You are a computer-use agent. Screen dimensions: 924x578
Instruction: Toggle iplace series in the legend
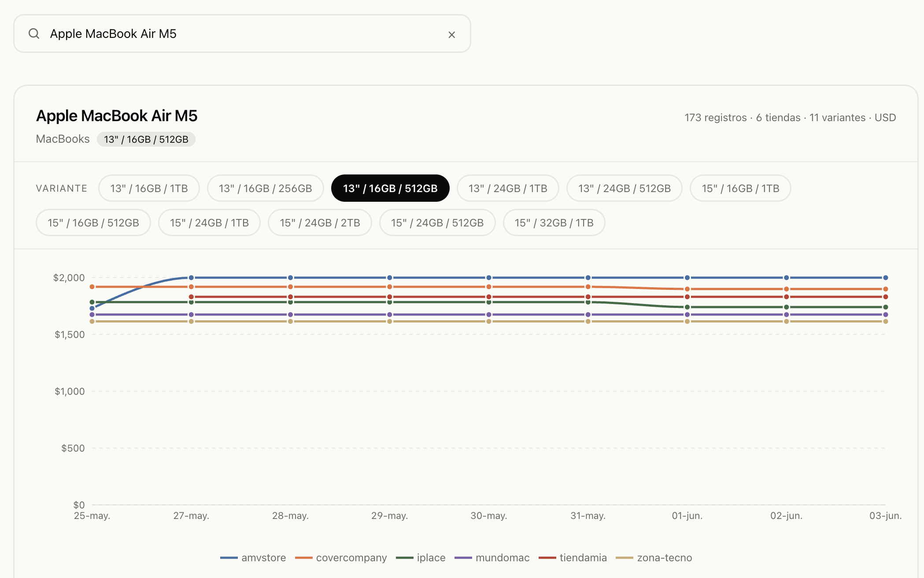[421, 558]
